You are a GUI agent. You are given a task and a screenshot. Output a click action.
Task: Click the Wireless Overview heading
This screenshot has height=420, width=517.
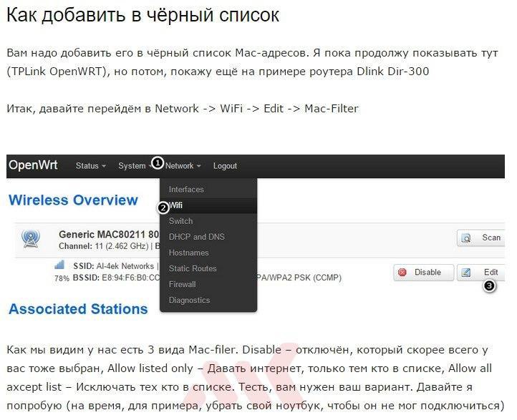(73, 200)
